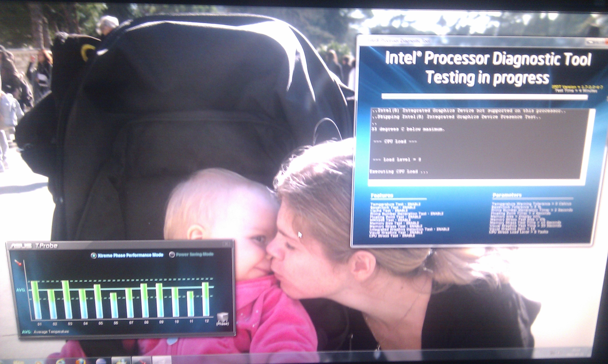Screen dimensions: 608x364
Task: Enable Power Saving Mode option
Action: (172, 255)
